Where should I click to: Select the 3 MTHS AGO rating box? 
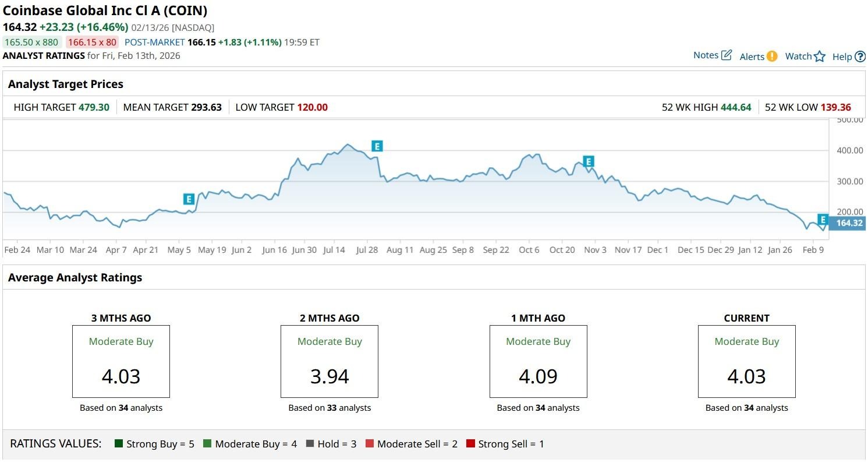pyautogui.click(x=121, y=361)
